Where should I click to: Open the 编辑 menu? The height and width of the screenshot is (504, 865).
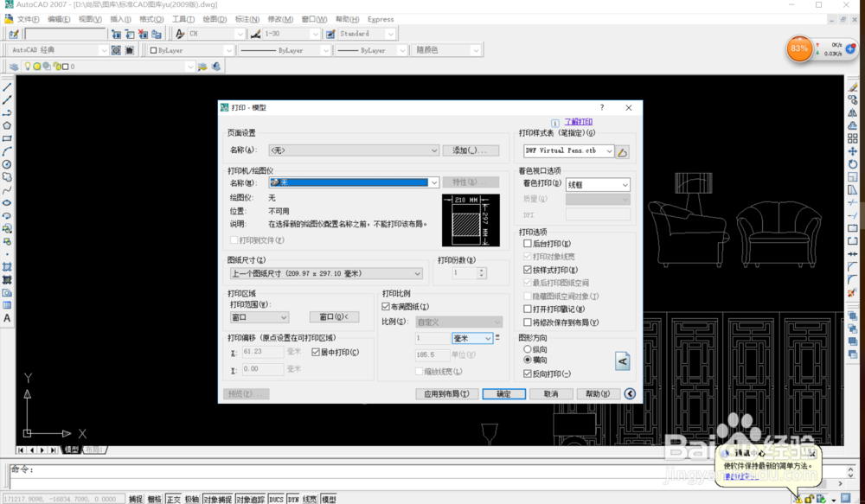[59, 19]
